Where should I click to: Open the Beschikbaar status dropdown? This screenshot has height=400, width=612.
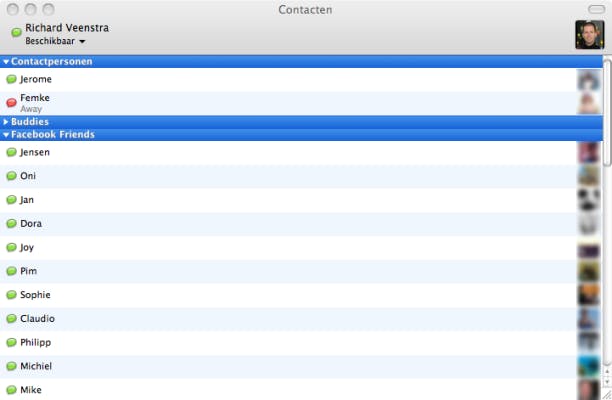coord(55,41)
